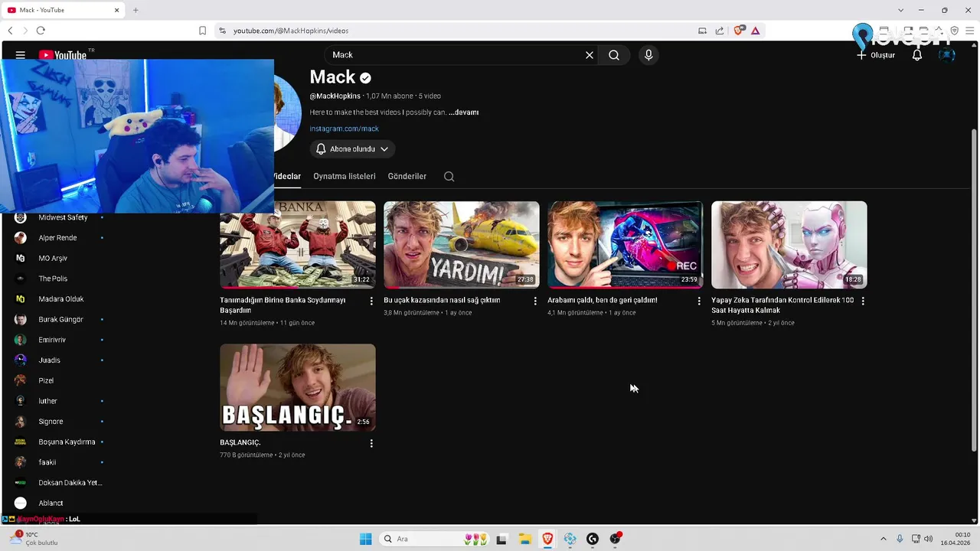Viewport: 980px width, 551px height.
Task: Select the Mack - YouTube browser tab
Action: coord(63,10)
